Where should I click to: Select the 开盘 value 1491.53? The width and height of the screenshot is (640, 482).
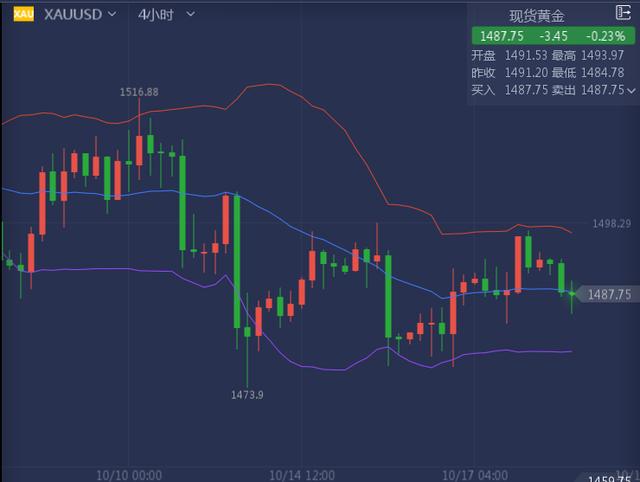click(523, 55)
